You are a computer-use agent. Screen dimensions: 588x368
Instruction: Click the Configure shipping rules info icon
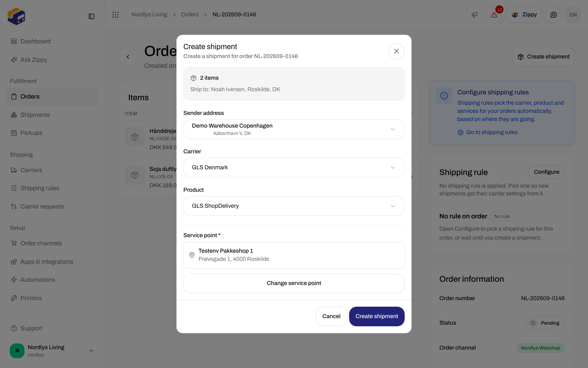444,96
